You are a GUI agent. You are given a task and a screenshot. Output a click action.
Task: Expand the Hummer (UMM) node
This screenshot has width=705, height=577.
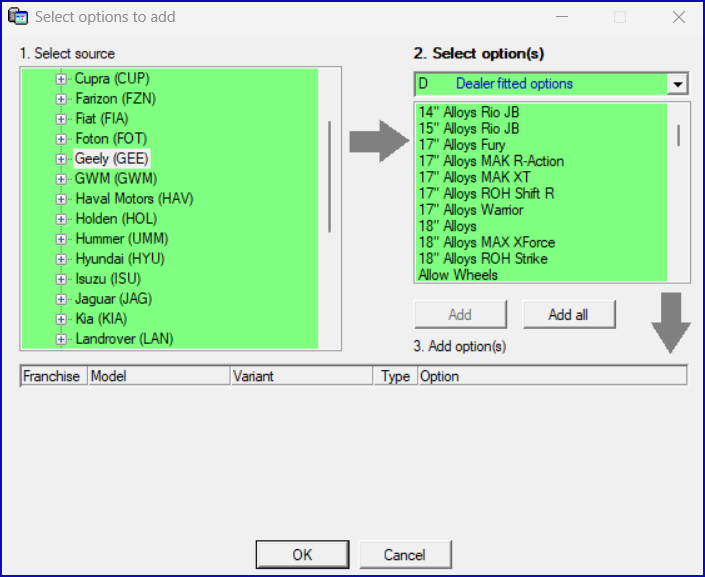[61, 239]
